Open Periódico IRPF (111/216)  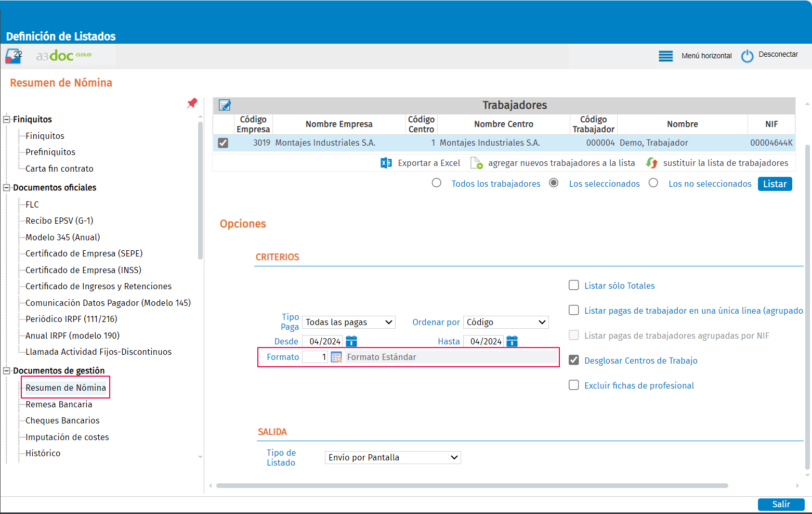(x=71, y=319)
